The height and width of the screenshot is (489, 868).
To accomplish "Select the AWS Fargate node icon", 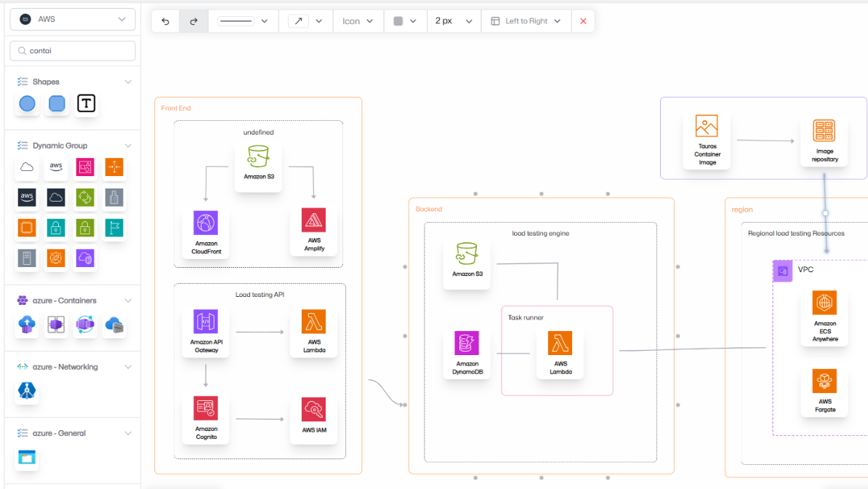I will (824, 381).
